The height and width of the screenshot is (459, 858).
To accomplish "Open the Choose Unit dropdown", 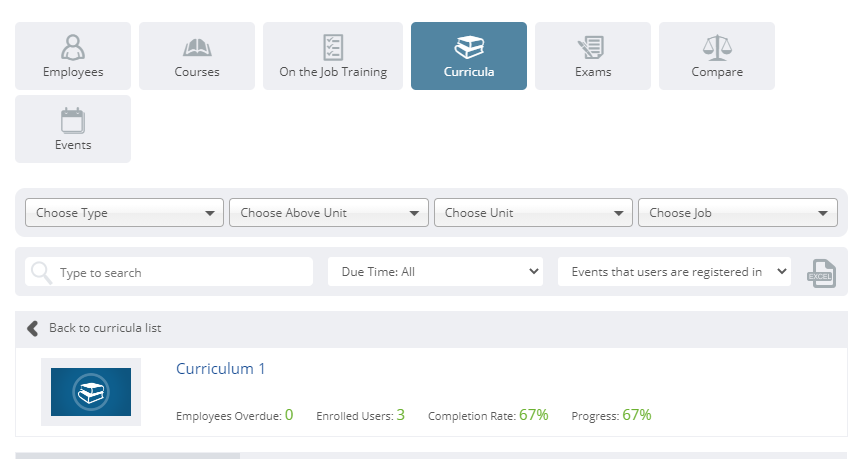I will (534, 213).
